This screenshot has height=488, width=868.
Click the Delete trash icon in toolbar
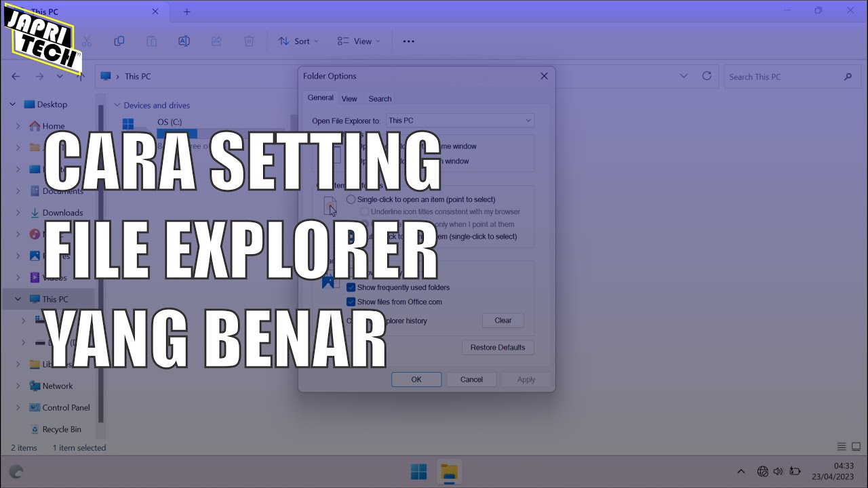click(x=249, y=41)
